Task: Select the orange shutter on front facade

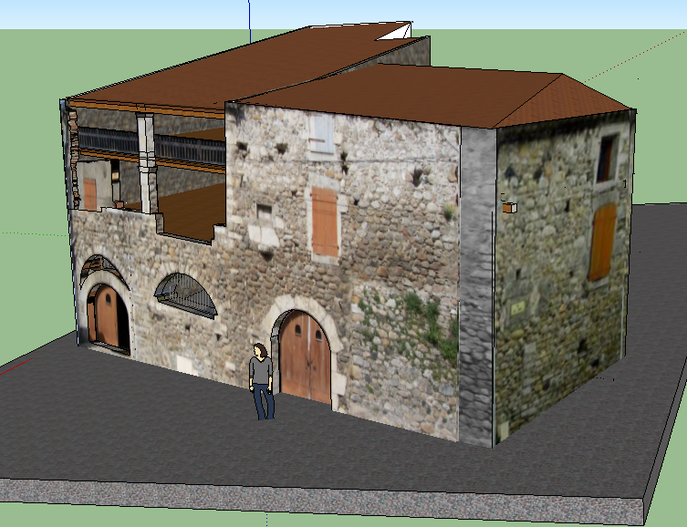Action: (325, 222)
